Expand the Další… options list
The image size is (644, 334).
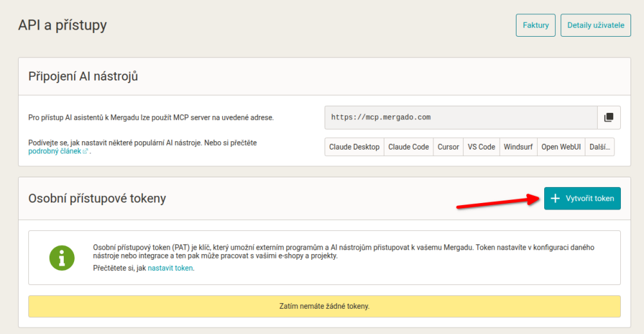coord(600,147)
